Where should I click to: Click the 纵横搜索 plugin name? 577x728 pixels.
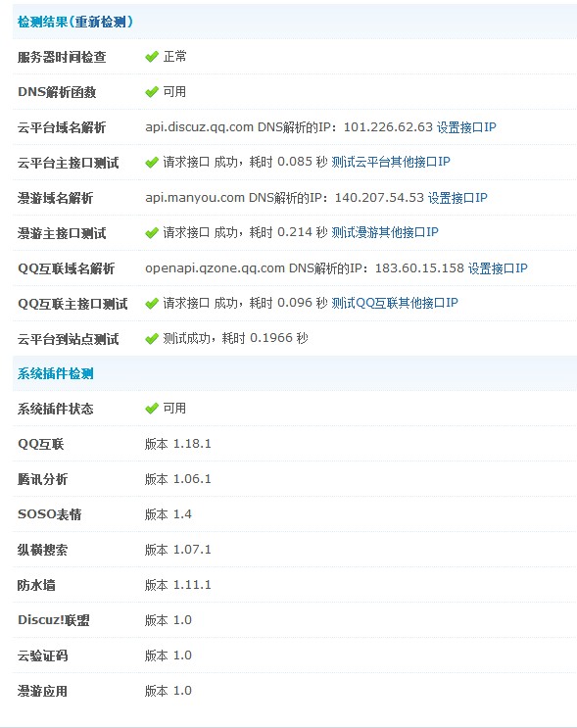pyautogui.click(x=42, y=550)
